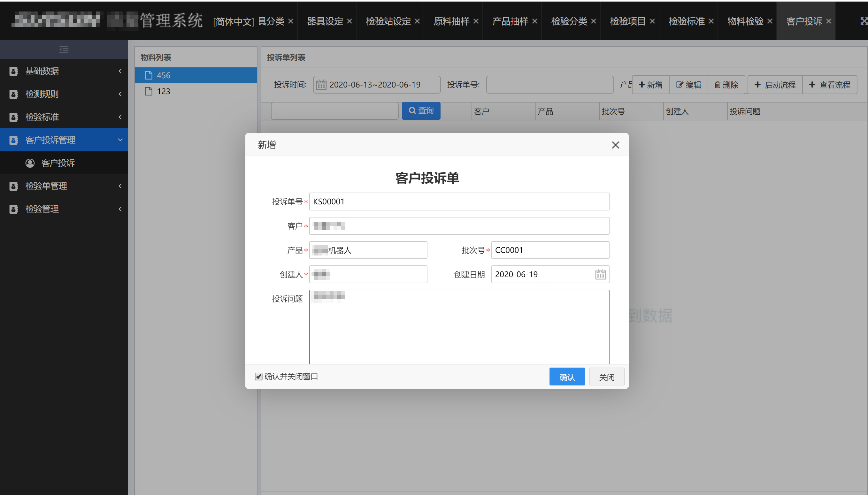Click 投诉时间 date range field
868x495 pixels.
click(377, 85)
